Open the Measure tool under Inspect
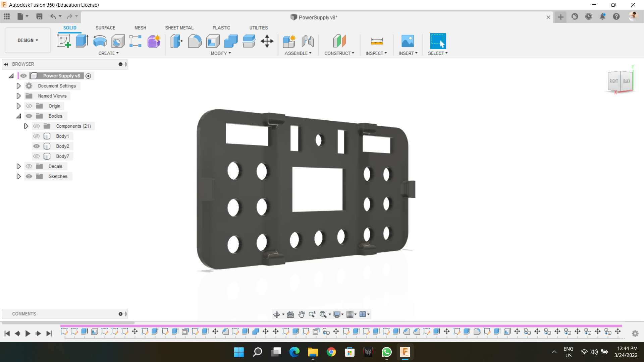Screen dimensions: 644x362 point(376,41)
